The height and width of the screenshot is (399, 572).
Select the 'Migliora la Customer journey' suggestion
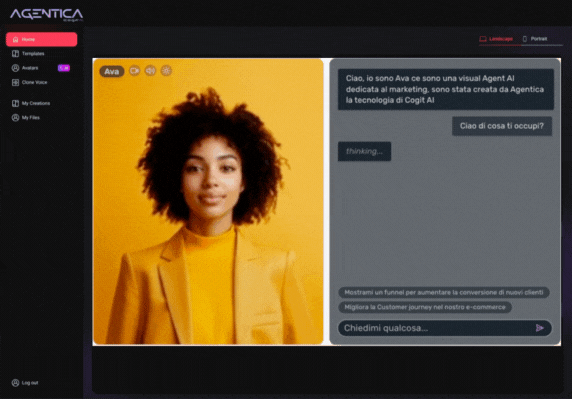point(425,307)
